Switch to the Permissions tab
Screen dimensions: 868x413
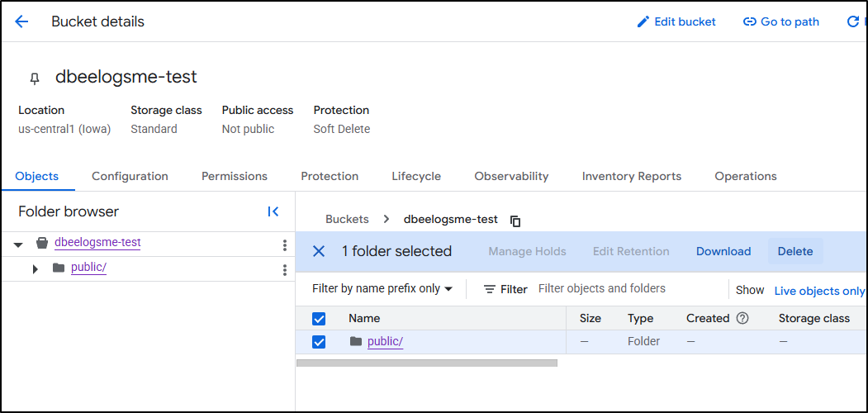click(235, 176)
